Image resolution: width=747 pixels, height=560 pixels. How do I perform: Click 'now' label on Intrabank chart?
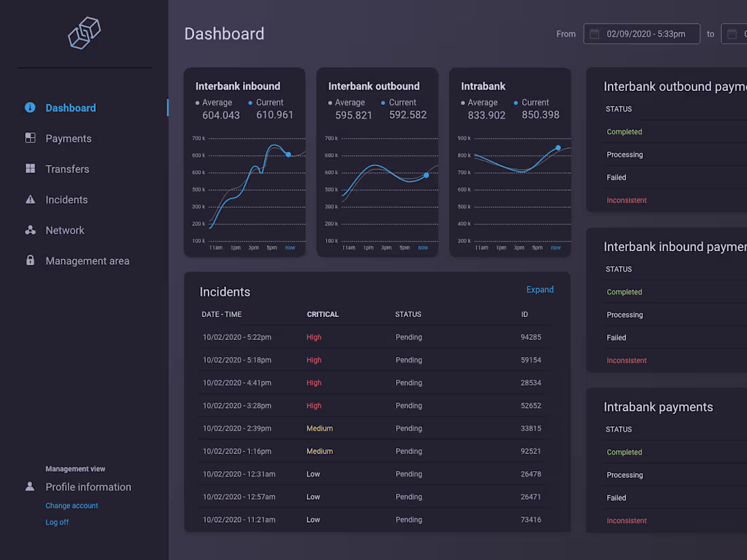(x=555, y=248)
